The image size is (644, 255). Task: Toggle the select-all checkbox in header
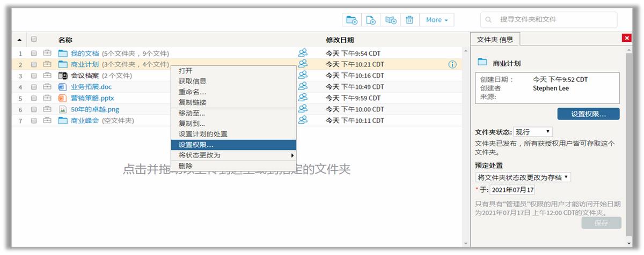(x=34, y=39)
